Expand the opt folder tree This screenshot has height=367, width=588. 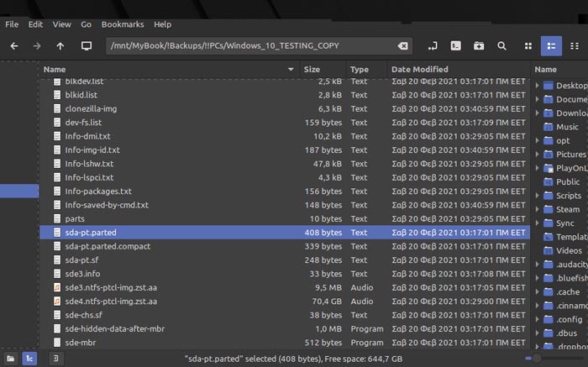(x=537, y=140)
